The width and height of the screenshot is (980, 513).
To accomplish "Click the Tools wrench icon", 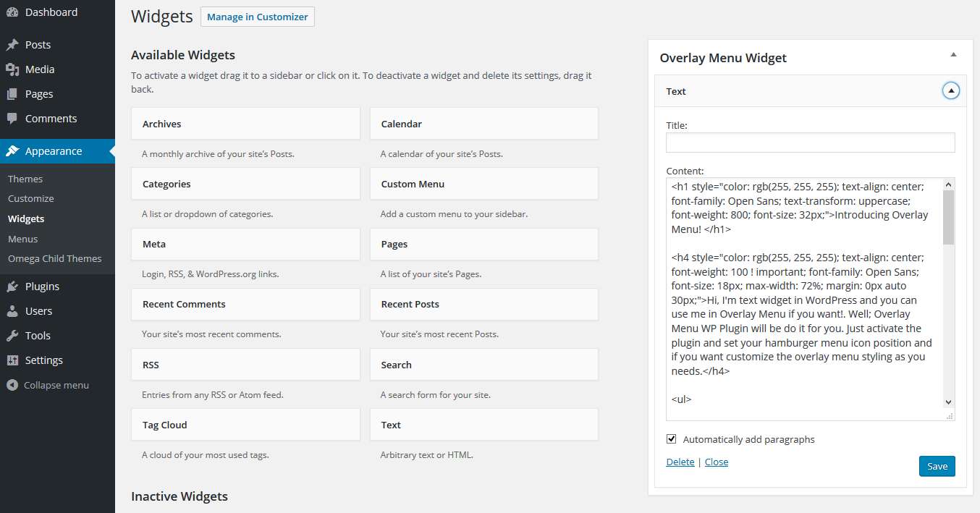I will (12, 336).
